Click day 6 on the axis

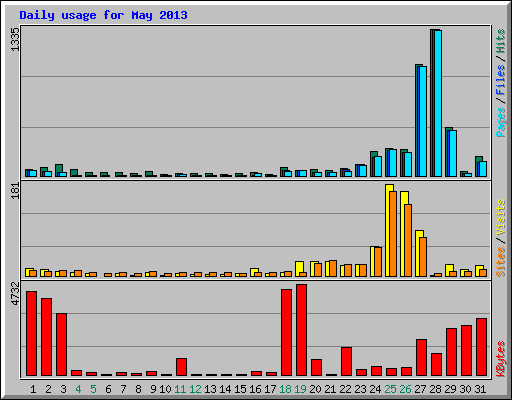tap(108, 389)
